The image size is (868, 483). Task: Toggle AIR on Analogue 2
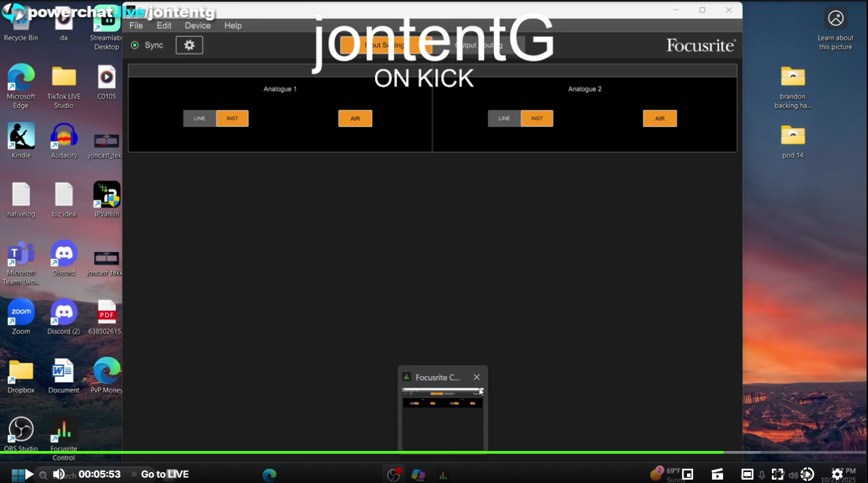[x=660, y=119]
